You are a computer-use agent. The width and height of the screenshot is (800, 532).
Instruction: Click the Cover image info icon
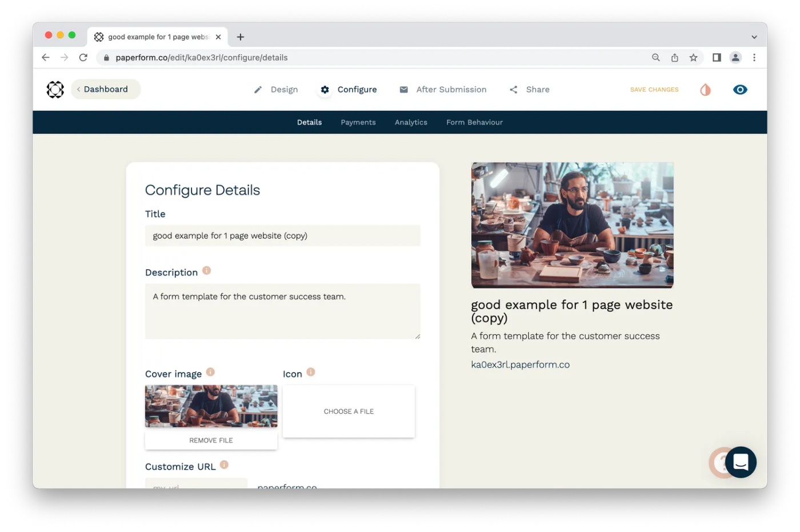pyautogui.click(x=210, y=372)
